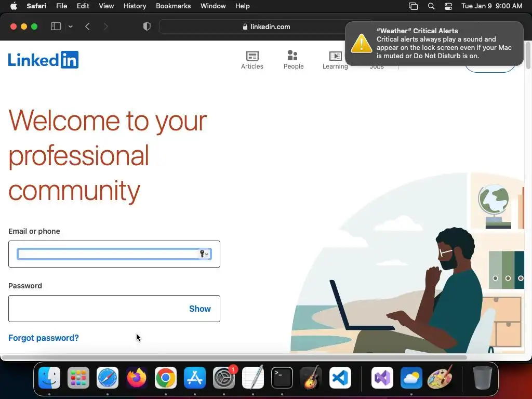
Task: Open the Help menu
Action: (x=243, y=6)
